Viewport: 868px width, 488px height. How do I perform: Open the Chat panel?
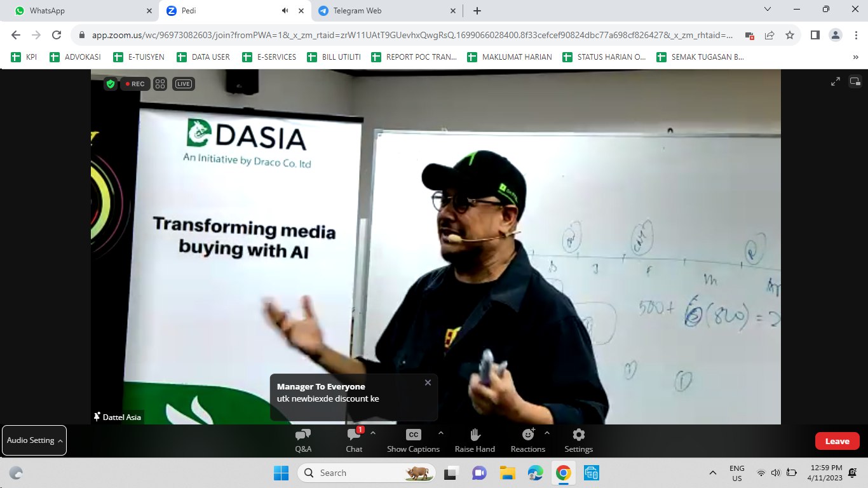tap(354, 440)
